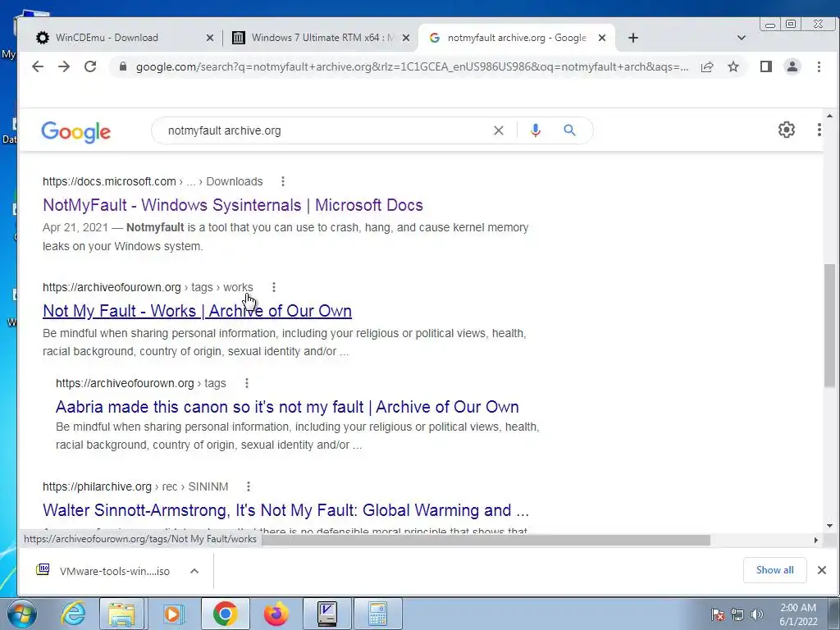Open the Windows Start menu
840x630 pixels.
click(22, 614)
